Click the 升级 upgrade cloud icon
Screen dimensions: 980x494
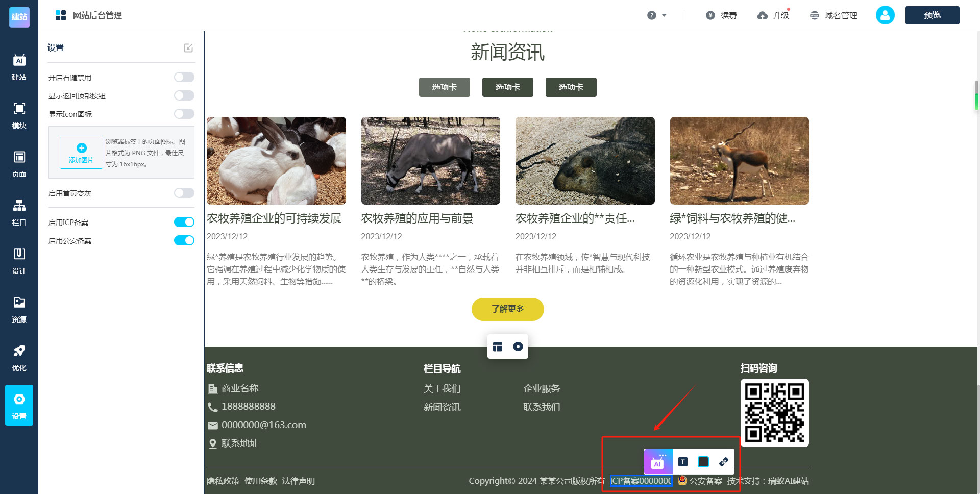coord(762,15)
